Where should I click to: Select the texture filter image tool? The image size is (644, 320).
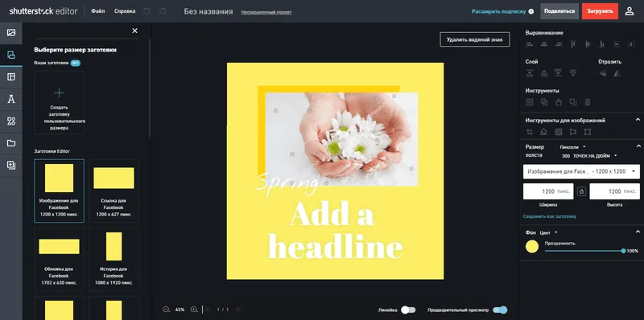coord(559,132)
